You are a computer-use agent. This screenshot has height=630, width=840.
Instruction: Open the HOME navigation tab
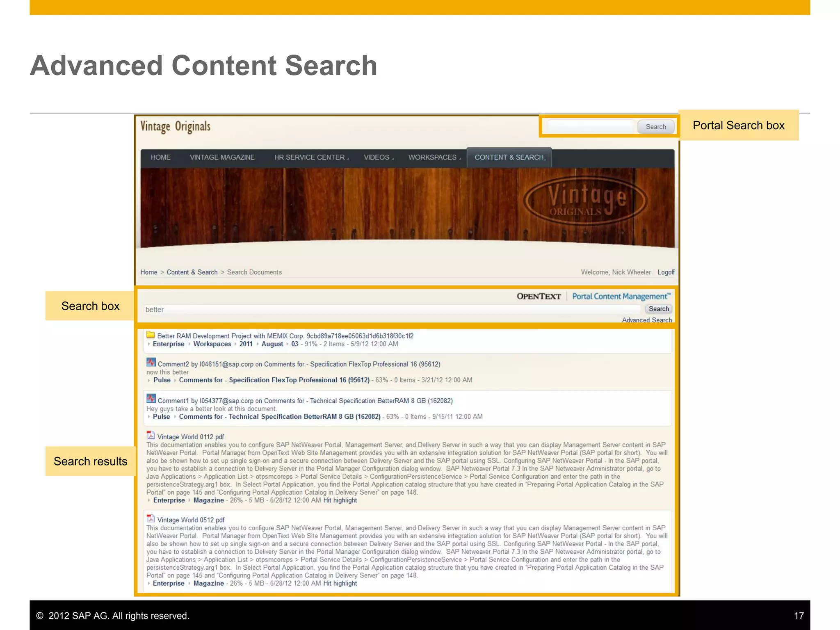(x=160, y=157)
